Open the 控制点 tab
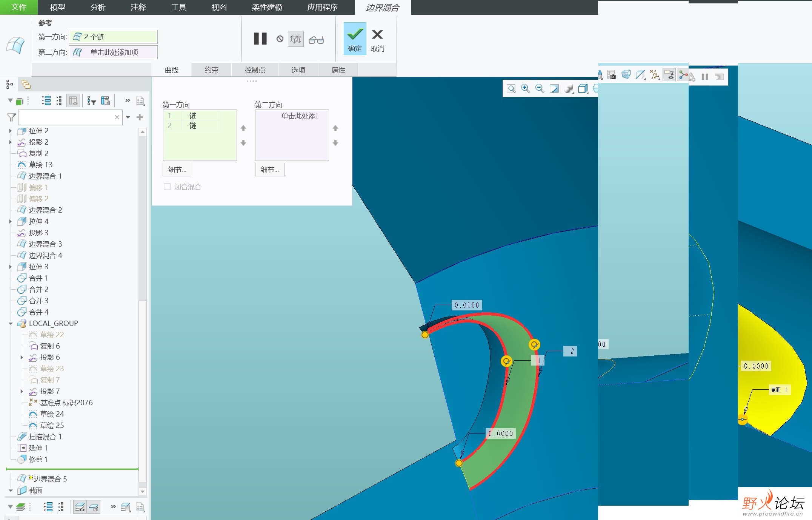 (x=255, y=70)
